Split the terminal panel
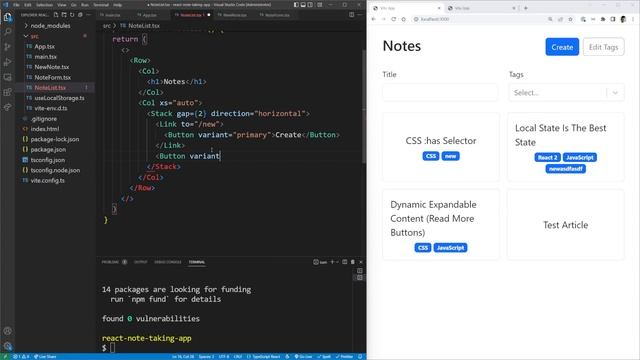640x360 pixels. tap(345, 262)
